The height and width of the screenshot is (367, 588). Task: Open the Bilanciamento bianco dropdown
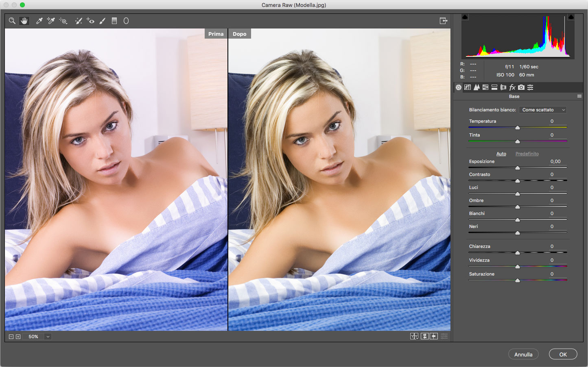pos(542,110)
